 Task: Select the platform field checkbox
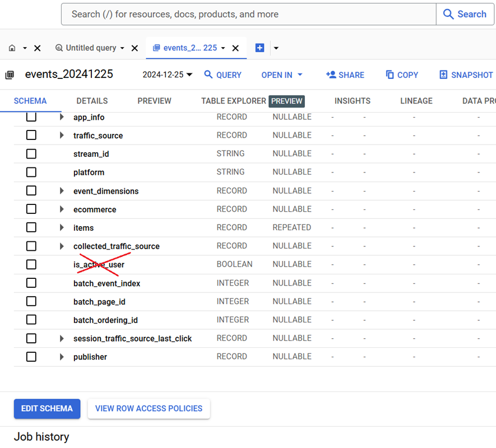pos(31,172)
